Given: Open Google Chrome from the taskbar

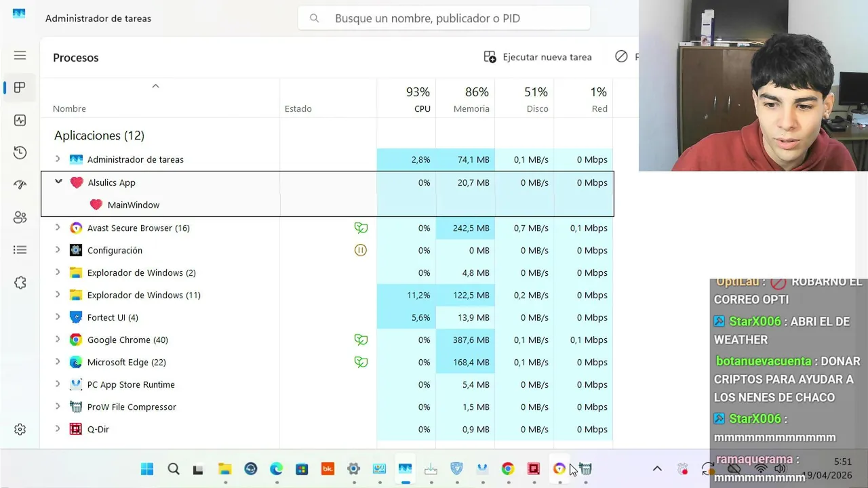Looking at the screenshot, I should 508,468.
